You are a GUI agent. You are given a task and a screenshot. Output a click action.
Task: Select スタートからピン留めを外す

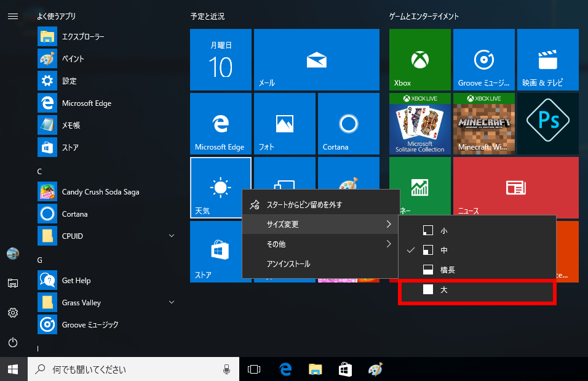point(320,204)
